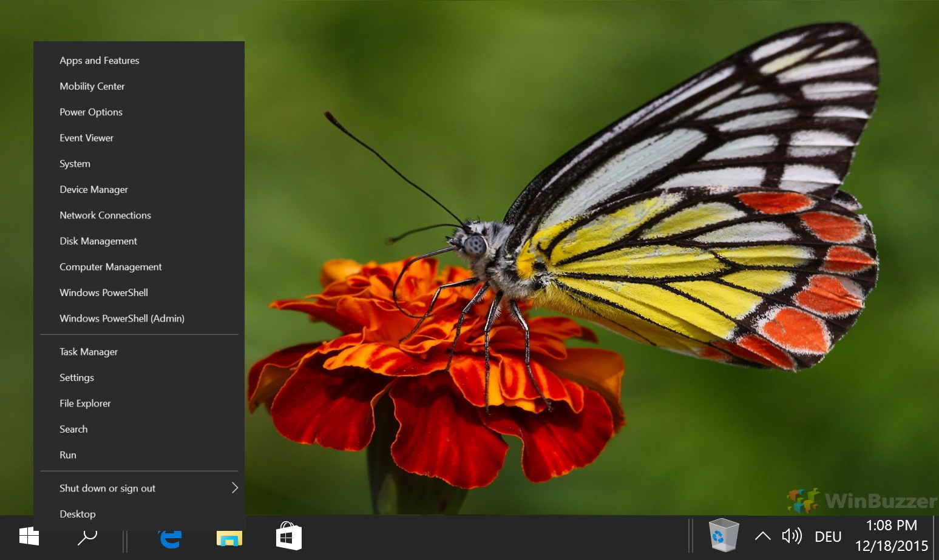Viewport: 939px width, 560px height.
Task: Click the speaker icon in the system tray
Action: click(792, 536)
